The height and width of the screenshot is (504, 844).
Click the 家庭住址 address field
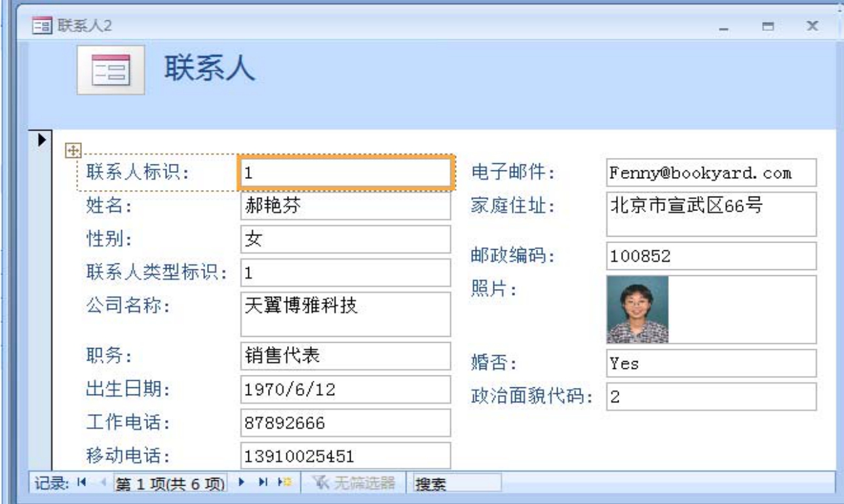711,214
